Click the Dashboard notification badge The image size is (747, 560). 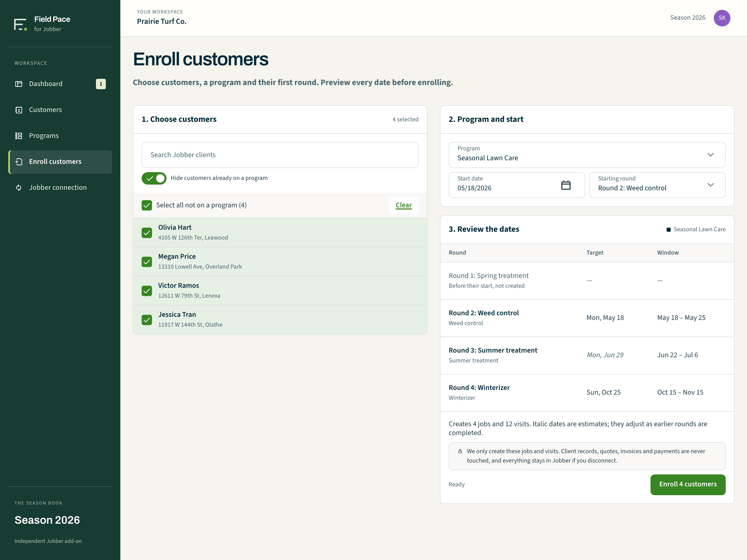101,84
